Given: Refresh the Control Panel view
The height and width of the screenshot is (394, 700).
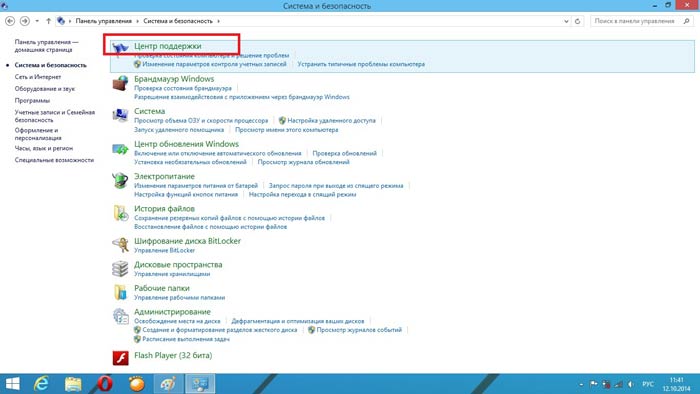Looking at the screenshot, I should coord(577,21).
